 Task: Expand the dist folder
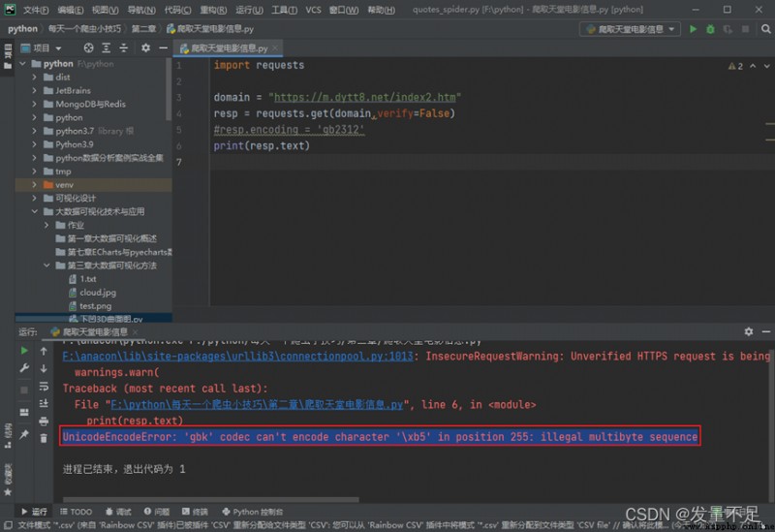point(34,78)
